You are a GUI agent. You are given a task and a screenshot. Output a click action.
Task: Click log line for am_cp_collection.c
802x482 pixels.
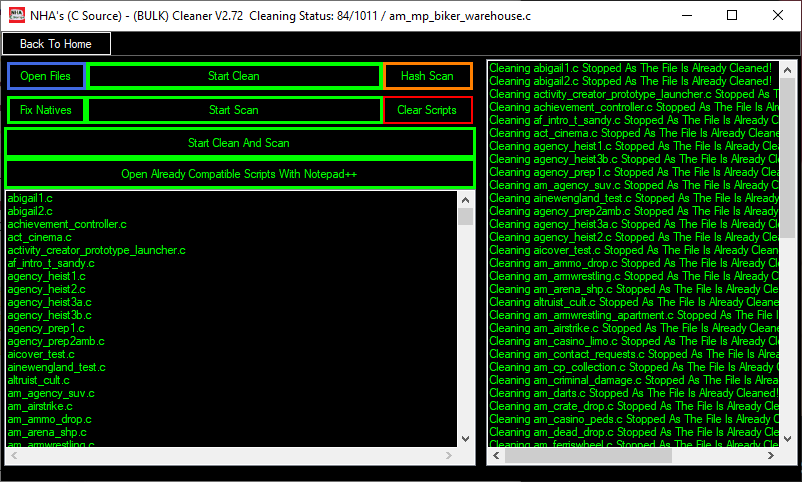pyautogui.click(x=634, y=367)
